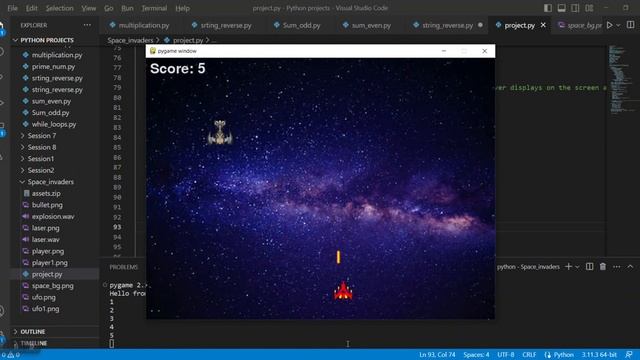Switch to the srting_reverse.py tab
Screen dimensions: 640x360
pos(221,25)
